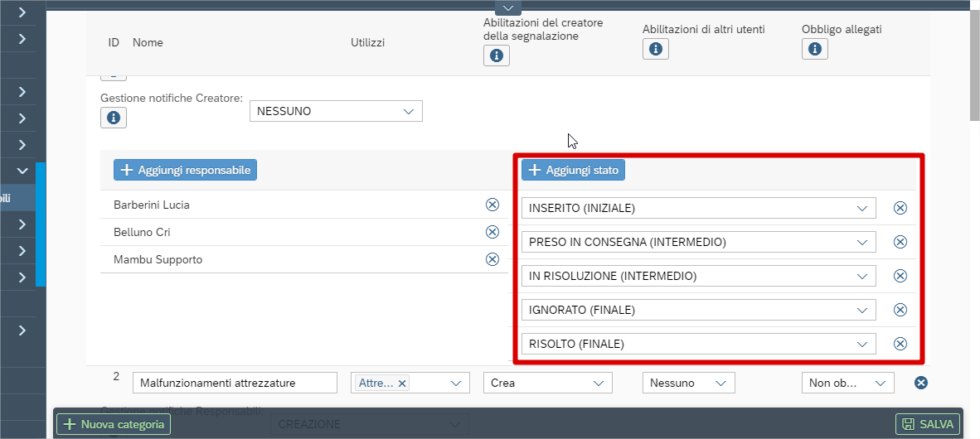Open the INSERITO (INIZIALE) state dropdown

(x=698, y=208)
